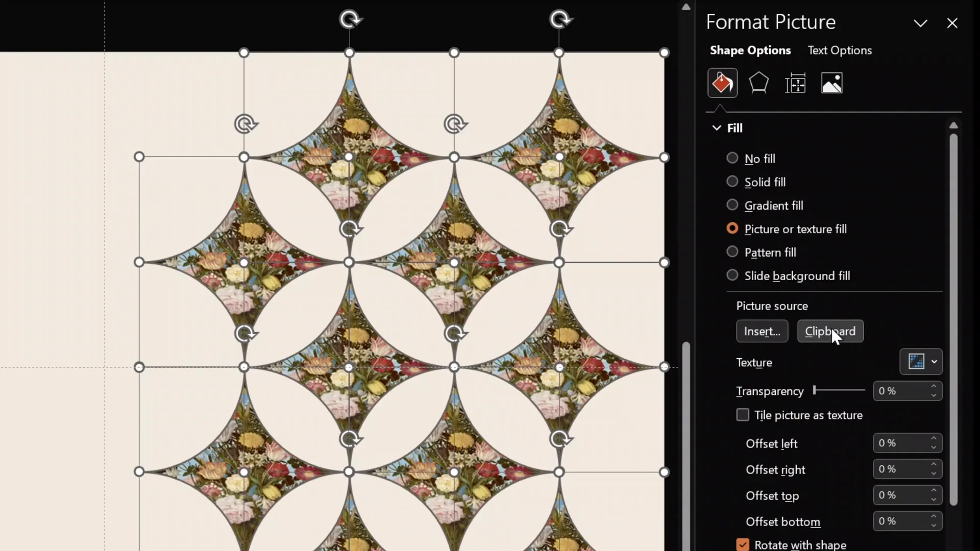
Task: Click the Transparency slider
Action: pyautogui.click(x=839, y=390)
